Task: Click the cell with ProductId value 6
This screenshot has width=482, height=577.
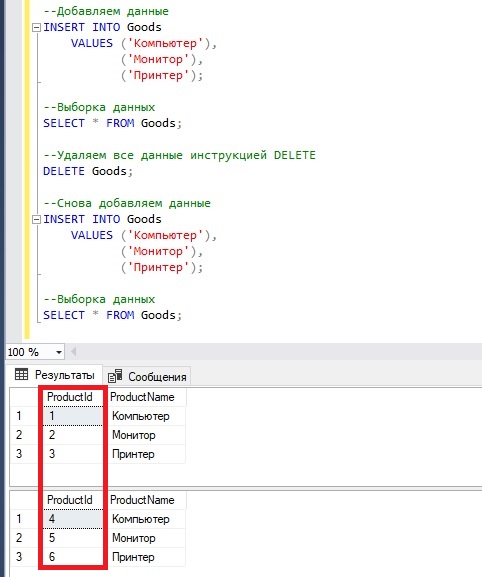Action: 73,557
